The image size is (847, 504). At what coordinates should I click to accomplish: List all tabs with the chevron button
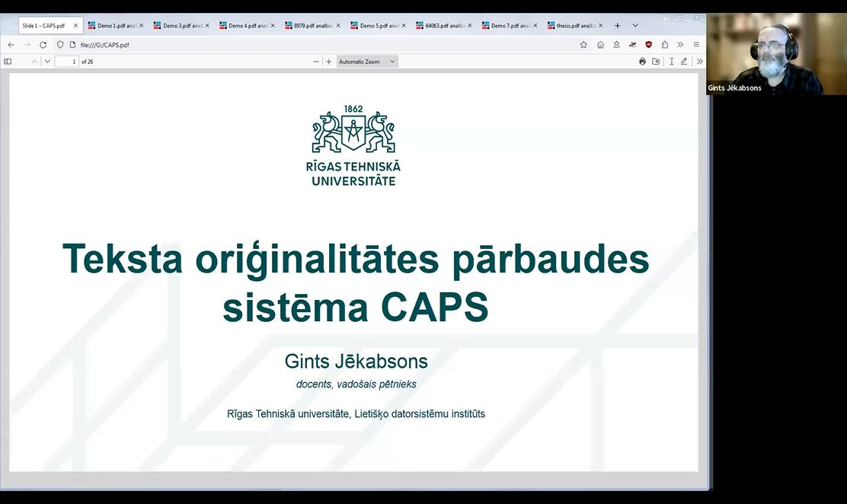click(x=635, y=26)
